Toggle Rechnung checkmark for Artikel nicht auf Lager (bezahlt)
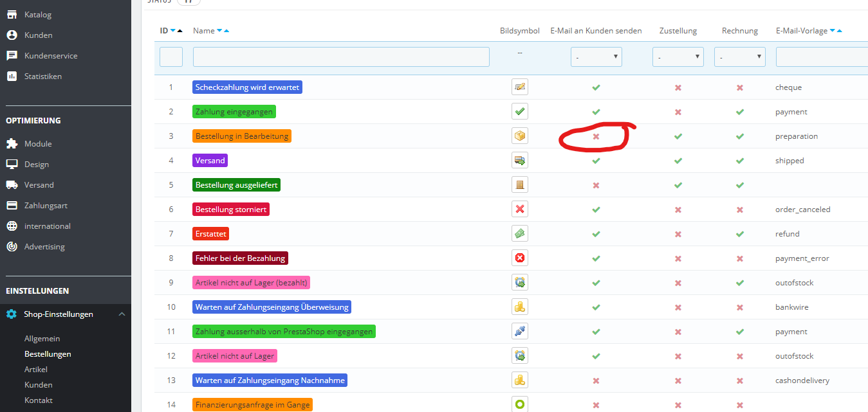Image resolution: width=868 pixels, height=412 pixels. 740,283
